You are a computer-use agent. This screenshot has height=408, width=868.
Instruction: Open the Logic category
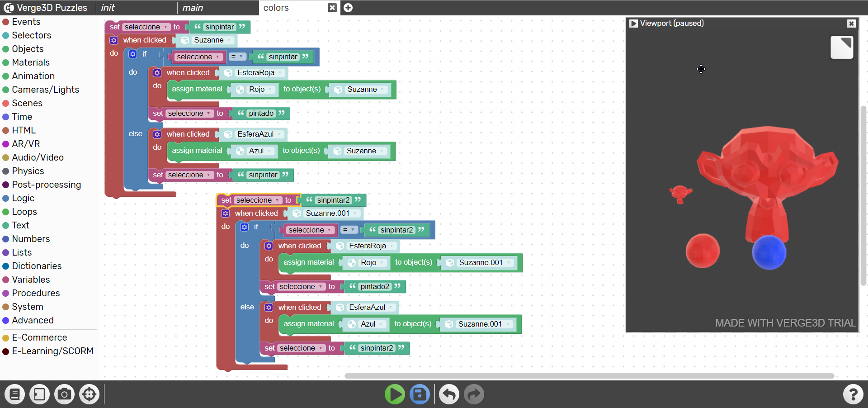23,198
